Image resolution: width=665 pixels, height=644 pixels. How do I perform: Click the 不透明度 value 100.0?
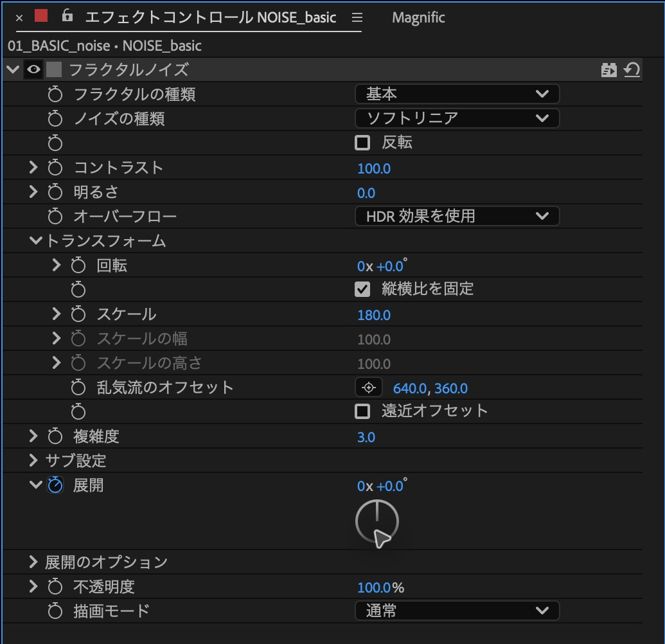(x=374, y=588)
